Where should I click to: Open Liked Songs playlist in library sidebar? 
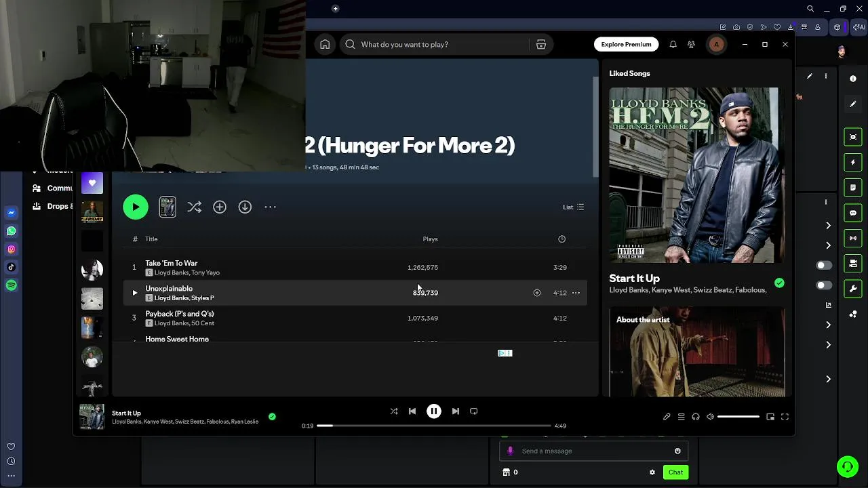point(92,183)
